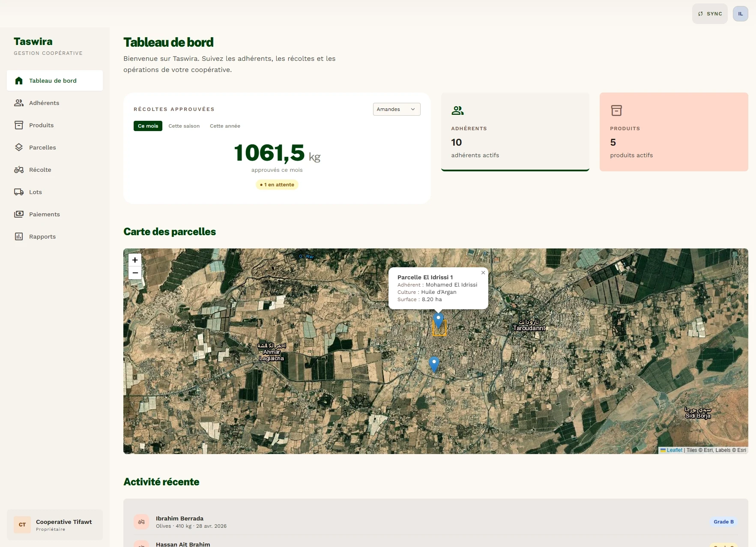The width and height of the screenshot is (756, 547).
Task: Zoom in on the parcel map
Action: coord(135,260)
